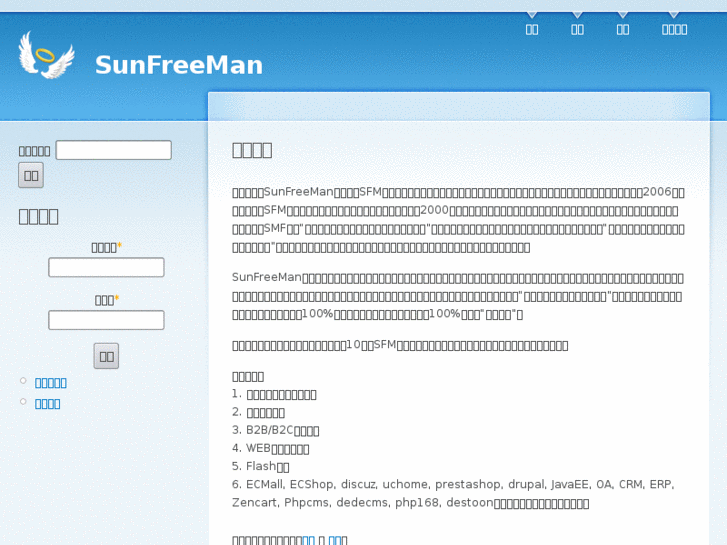Click the text "6. ECMall, ECShop, discuz"
Image resolution: width=727 pixels, height=545 pixels.
point(303,484)
